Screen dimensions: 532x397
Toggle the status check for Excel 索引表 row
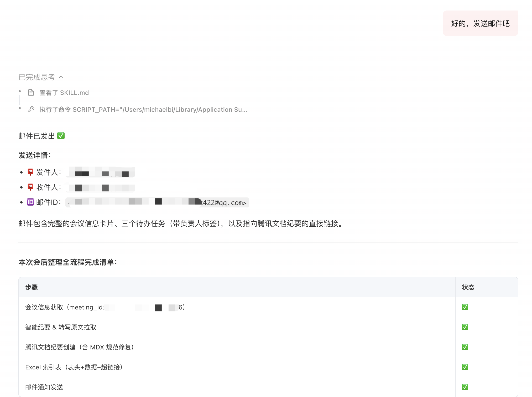[x=465, y=367]
